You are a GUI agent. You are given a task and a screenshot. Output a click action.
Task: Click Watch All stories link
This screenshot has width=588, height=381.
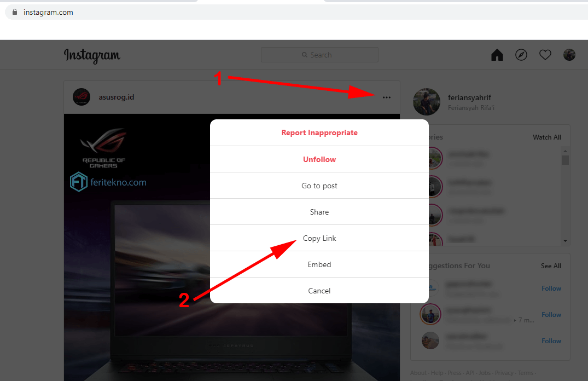click(547, 137)
